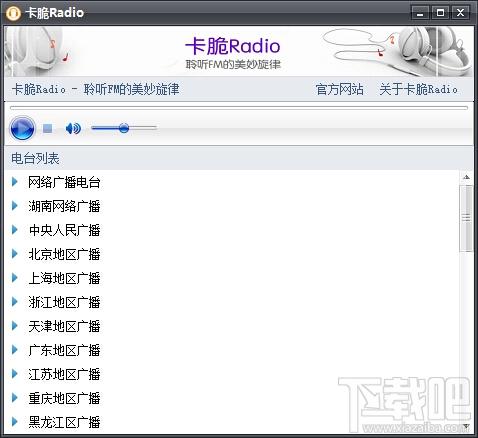
Task: Minimize the 卡脆Radio window
Action: pos(420,13)
